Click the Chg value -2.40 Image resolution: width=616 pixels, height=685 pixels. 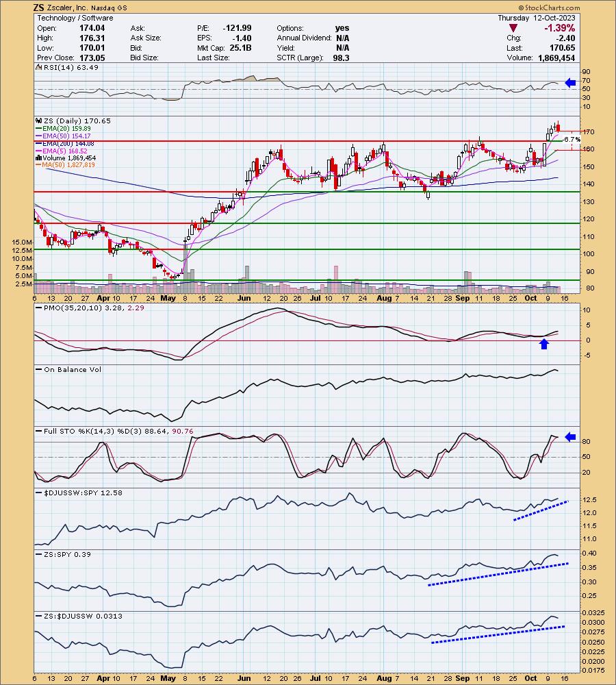(x=565, y=38)
